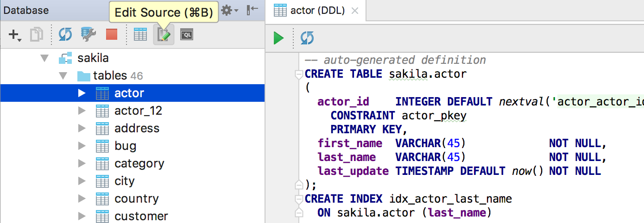644x223 pixels.
Task: Expand the category table node
Action: tap(82, 164)
